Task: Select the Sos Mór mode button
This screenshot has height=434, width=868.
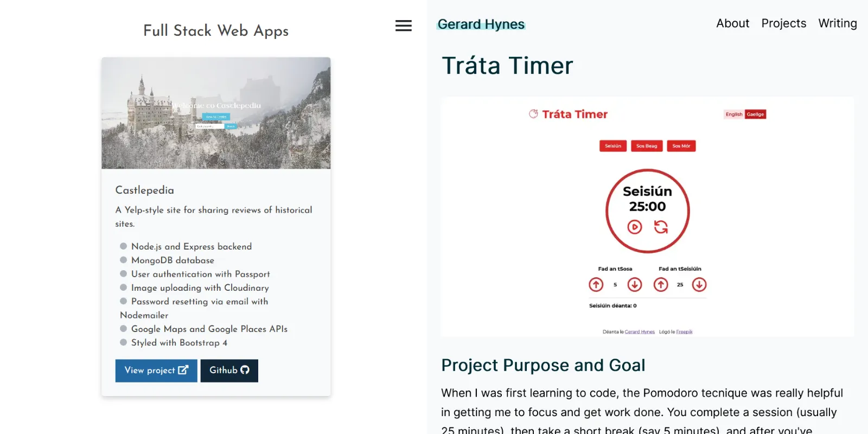Action: (681, 146)
